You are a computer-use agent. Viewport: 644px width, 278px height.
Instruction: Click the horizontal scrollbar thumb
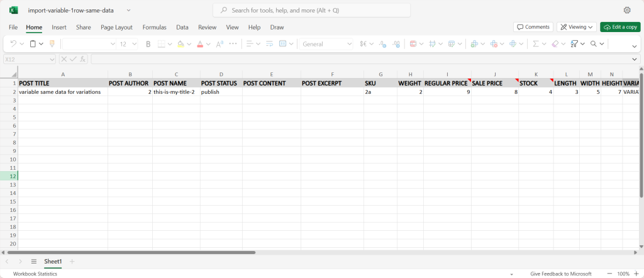[x=131, y=253]
